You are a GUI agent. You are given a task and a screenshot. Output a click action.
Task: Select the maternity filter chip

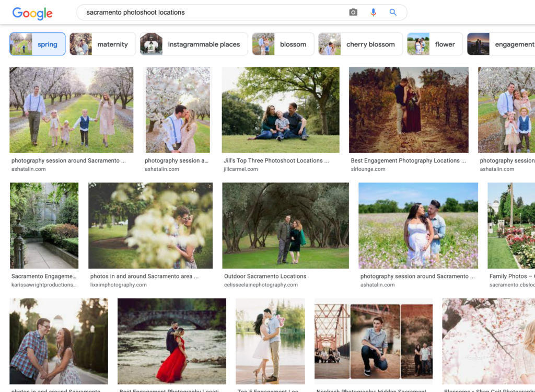pyautogui.click(x=102, y=44)
